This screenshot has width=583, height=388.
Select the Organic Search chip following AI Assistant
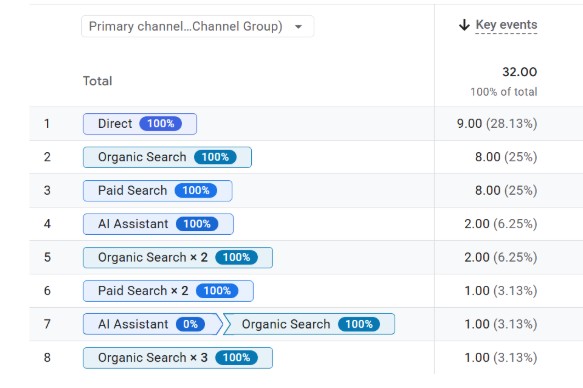click(309, 324)
